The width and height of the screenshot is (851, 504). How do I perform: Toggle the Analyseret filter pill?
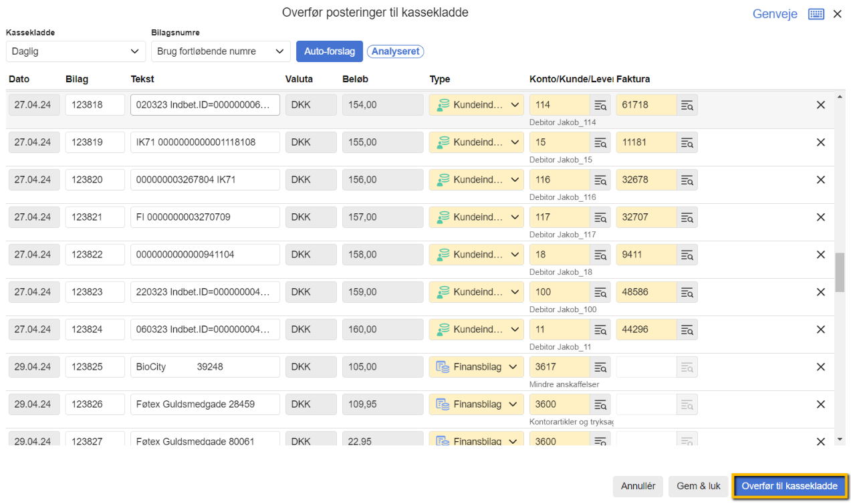pyautogui.click(x=395, y=51)
